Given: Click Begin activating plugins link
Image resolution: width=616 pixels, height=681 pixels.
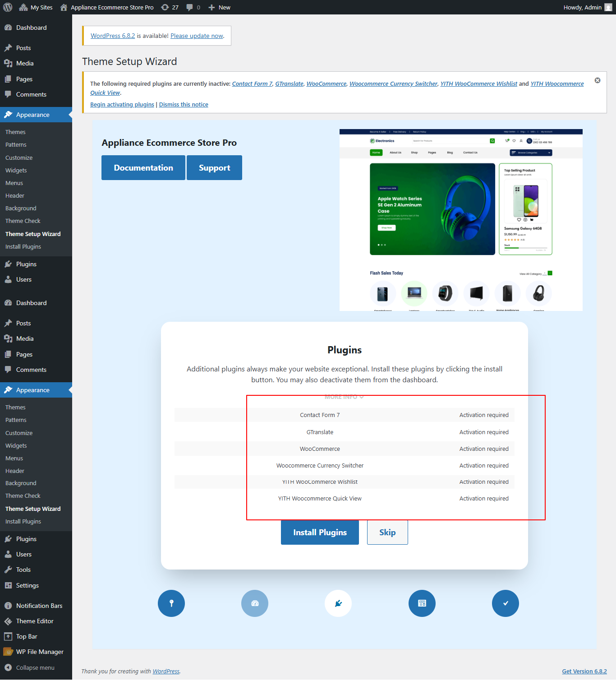Looking at the screenshot, I should tap(122, 104).
